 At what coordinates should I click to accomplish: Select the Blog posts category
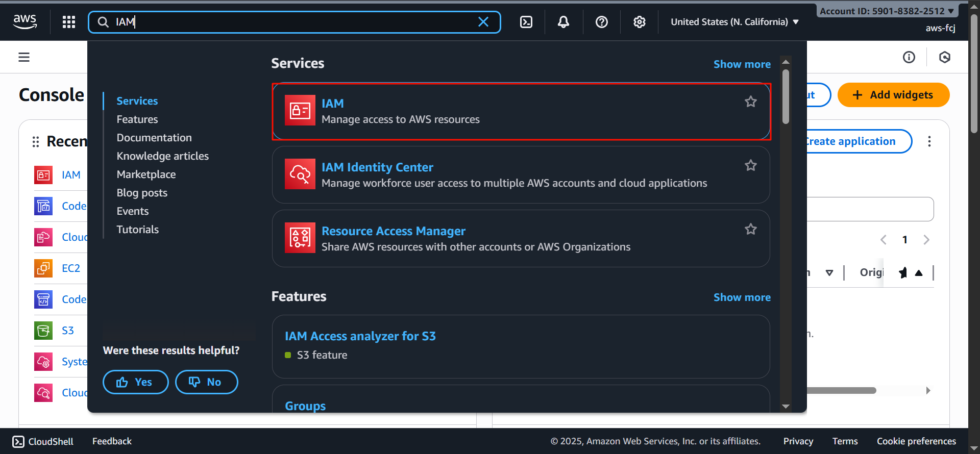click(142, 193)
